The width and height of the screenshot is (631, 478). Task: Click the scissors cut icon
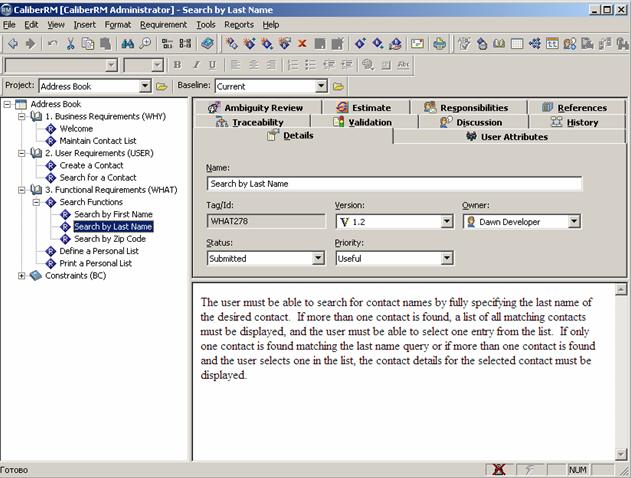70,43
